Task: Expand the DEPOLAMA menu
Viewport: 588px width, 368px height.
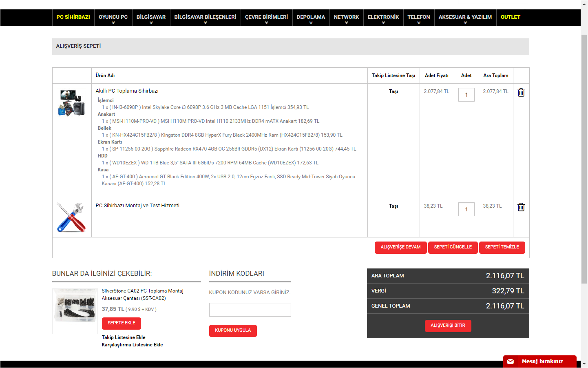Action: [311, 18]
